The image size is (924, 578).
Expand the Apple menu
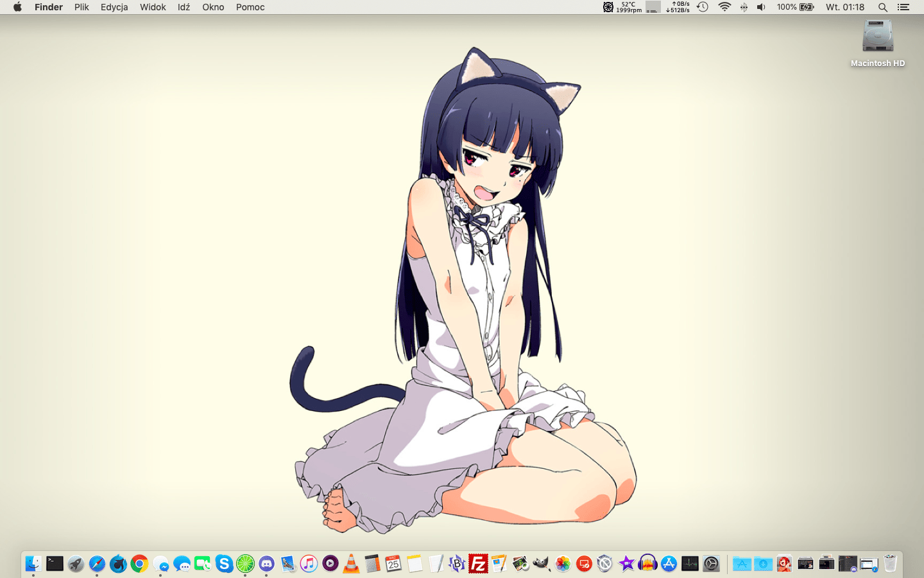(x=17, y=7)
